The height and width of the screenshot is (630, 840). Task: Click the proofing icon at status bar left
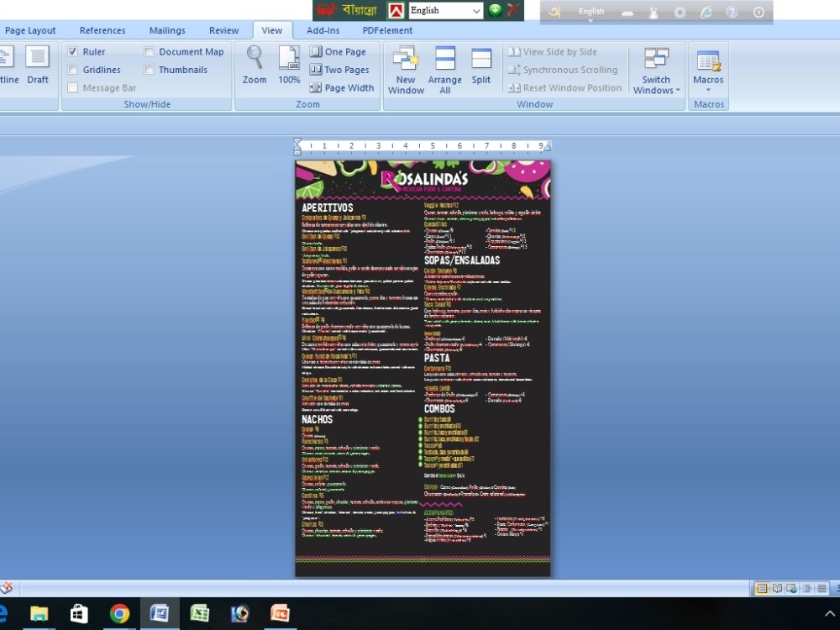[x=7, y=588]
